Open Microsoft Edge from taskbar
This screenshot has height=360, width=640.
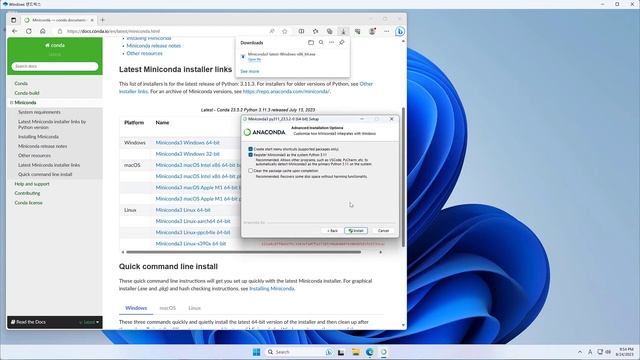coord(370,352)
